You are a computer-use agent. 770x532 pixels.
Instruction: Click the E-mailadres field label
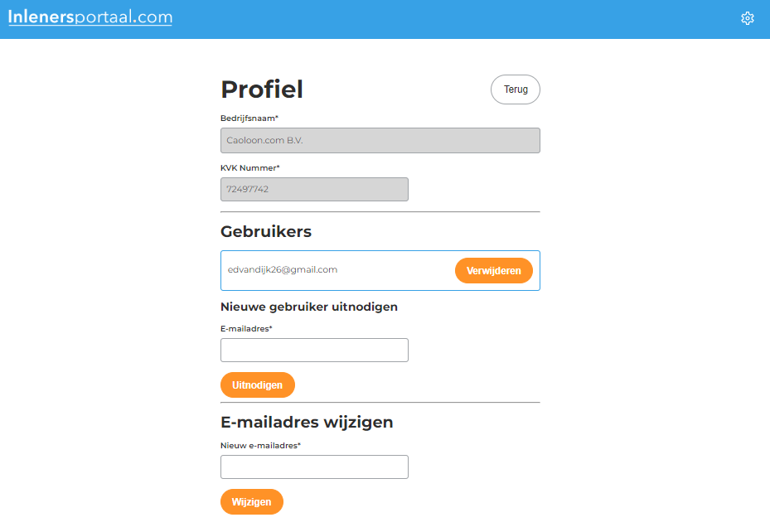245,328
